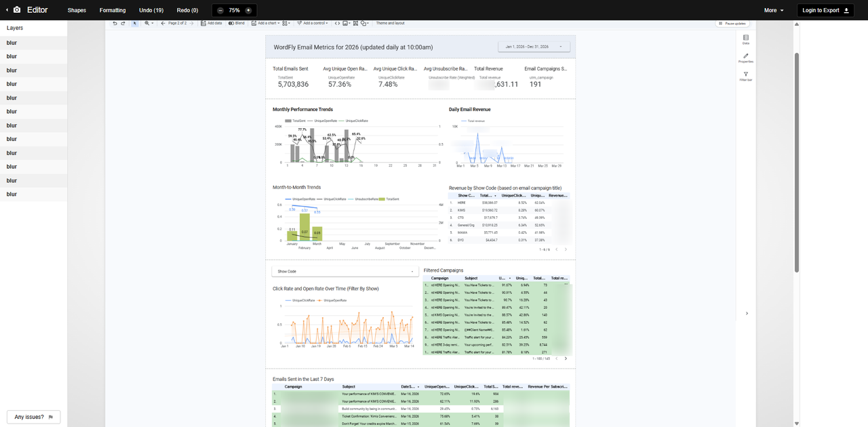This screenshot has height=427, width=868.
Task: Click the Total Emails Sent value 5,703,836
Action: [293, 85]
